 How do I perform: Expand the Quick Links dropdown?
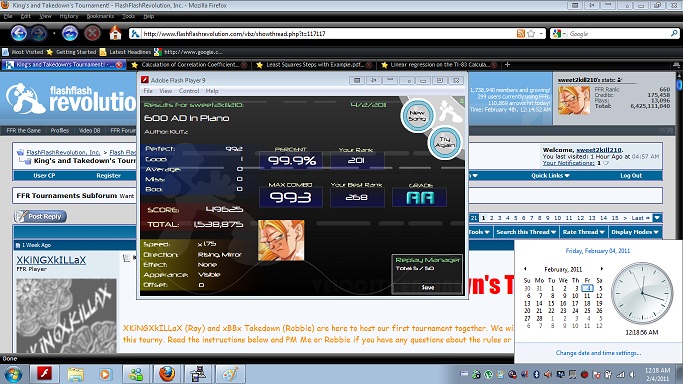click(550, 175)
